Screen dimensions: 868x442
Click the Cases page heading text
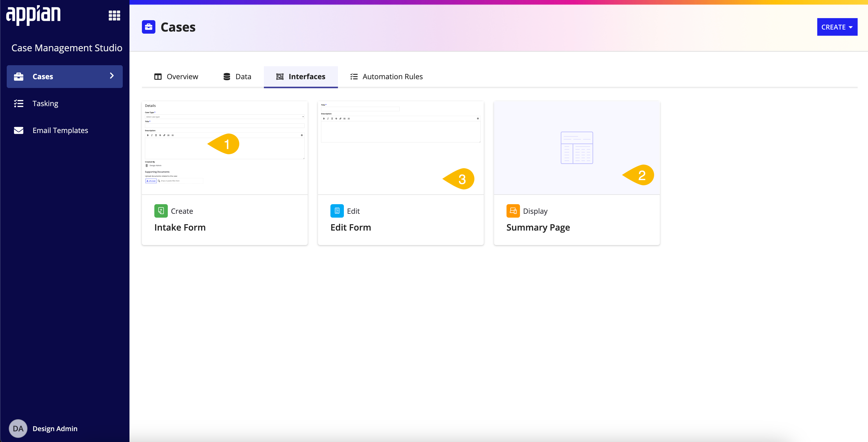coord(178,27)
